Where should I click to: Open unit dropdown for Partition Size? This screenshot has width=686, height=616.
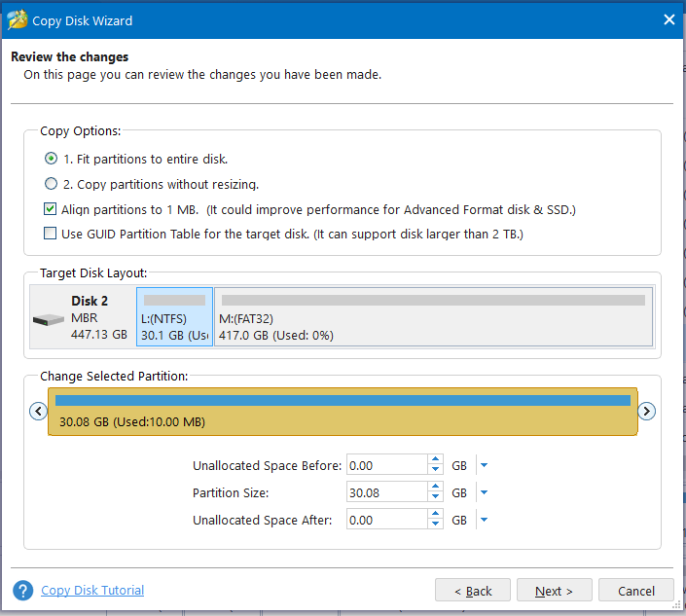484,492
